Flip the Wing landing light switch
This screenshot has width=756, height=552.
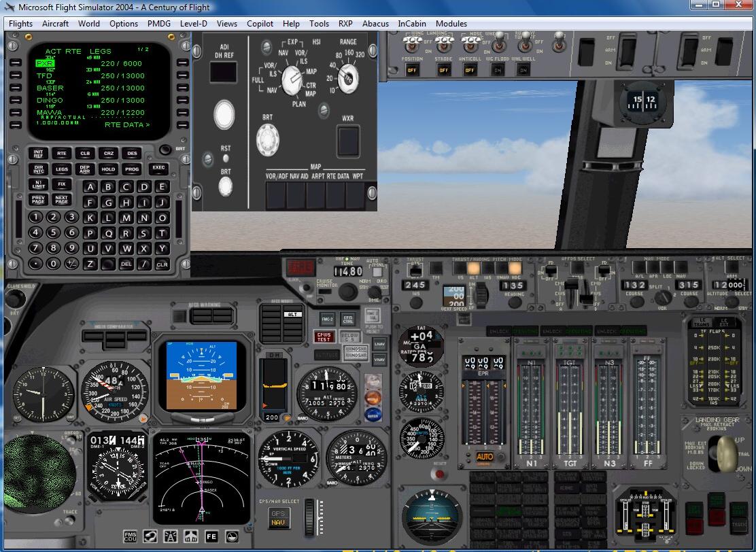(413, 44)
